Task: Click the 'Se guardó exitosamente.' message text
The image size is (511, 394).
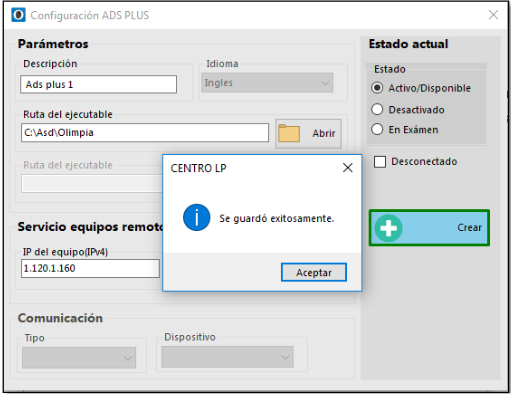Action: 277,219
